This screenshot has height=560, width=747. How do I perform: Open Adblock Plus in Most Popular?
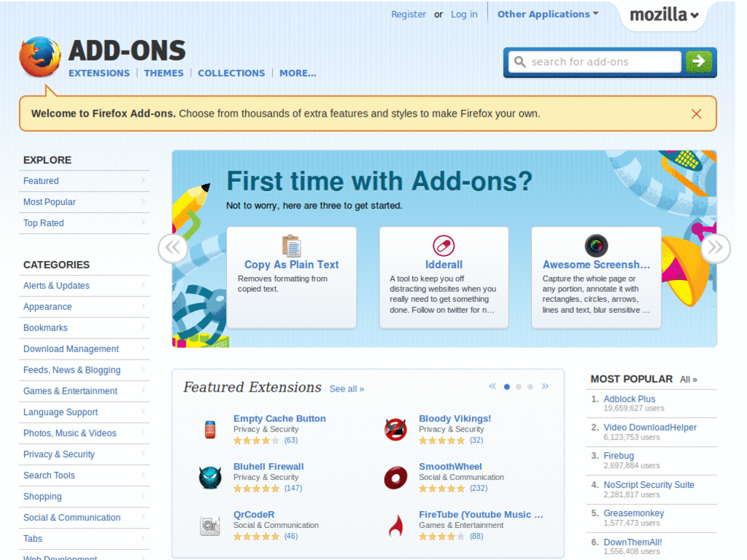pyautogui.click(x=629, y=399)
